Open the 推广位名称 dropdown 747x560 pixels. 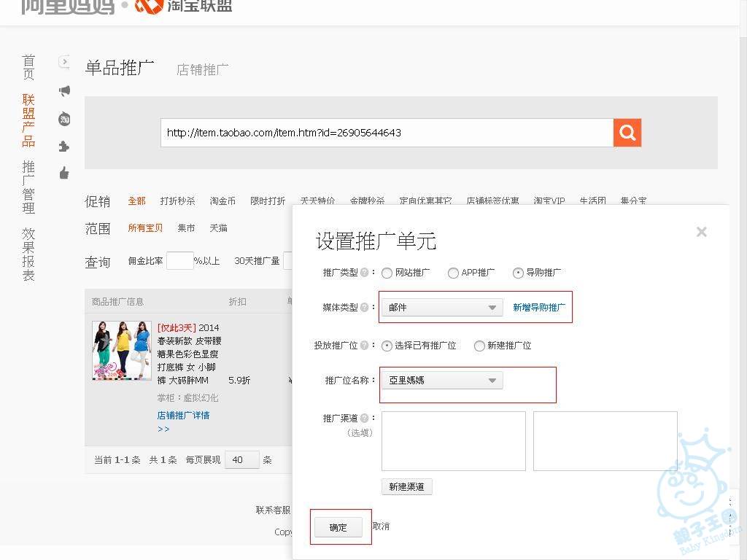[x=442, y=380]
